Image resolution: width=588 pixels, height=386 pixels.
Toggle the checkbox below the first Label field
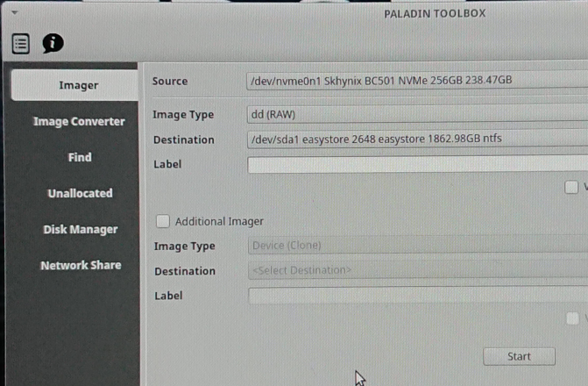[571, 187]
